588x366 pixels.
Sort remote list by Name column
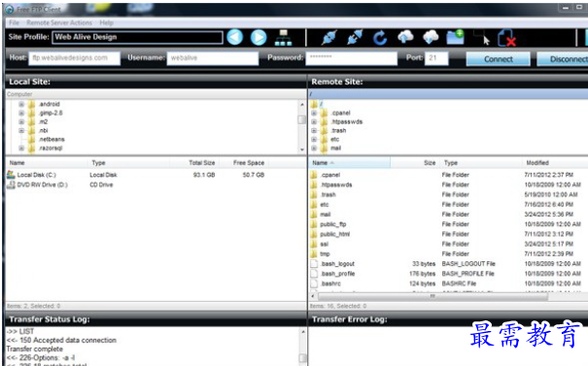[x=349, y=163]
